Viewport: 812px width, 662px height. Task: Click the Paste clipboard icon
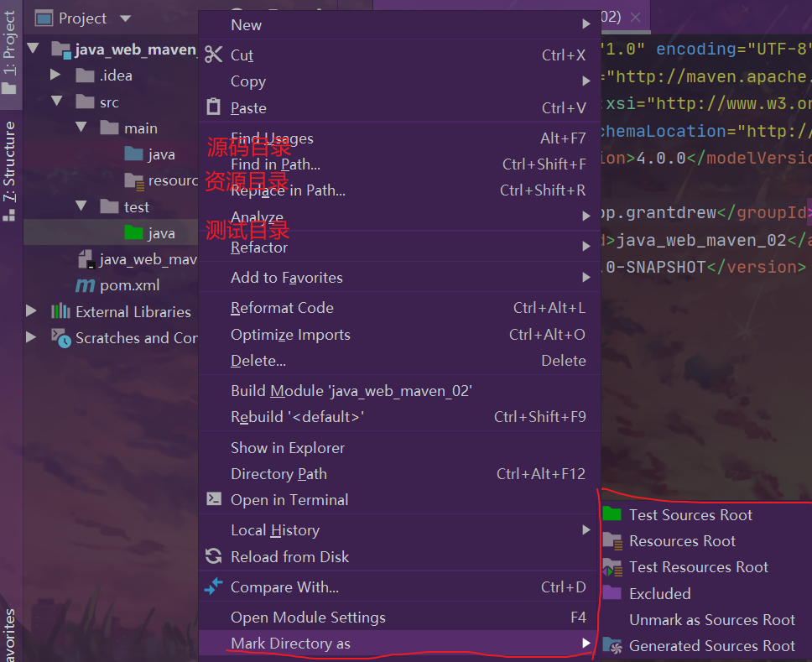pyautogui.click(x=213, y=107)
